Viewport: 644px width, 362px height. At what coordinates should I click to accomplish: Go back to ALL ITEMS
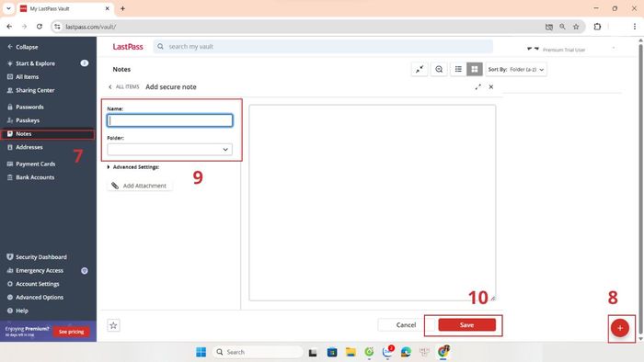(123, 87)
